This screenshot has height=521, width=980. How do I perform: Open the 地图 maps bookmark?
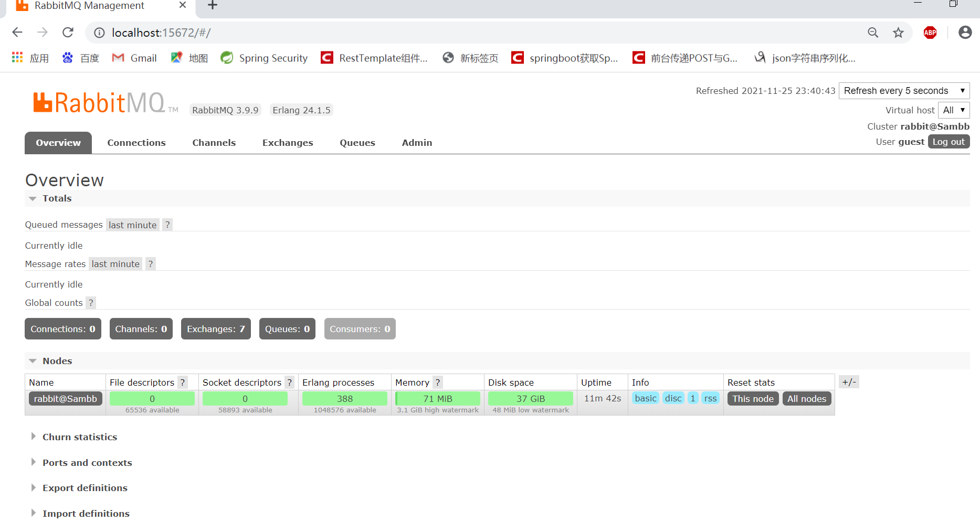[189, 58]
